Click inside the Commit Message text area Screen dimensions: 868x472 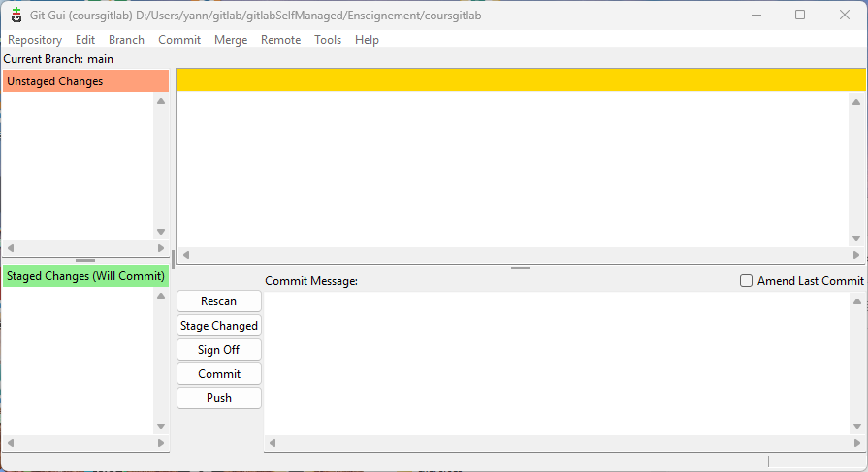[557, 364]
